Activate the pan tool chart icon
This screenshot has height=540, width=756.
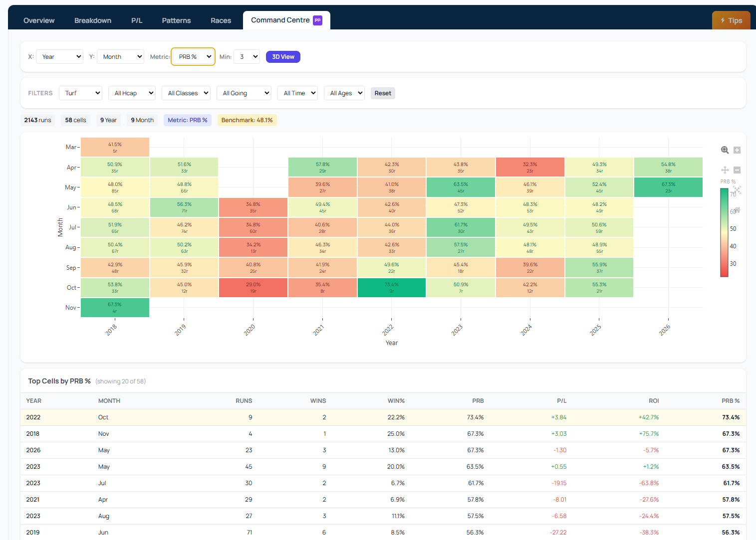pos(725,170)
